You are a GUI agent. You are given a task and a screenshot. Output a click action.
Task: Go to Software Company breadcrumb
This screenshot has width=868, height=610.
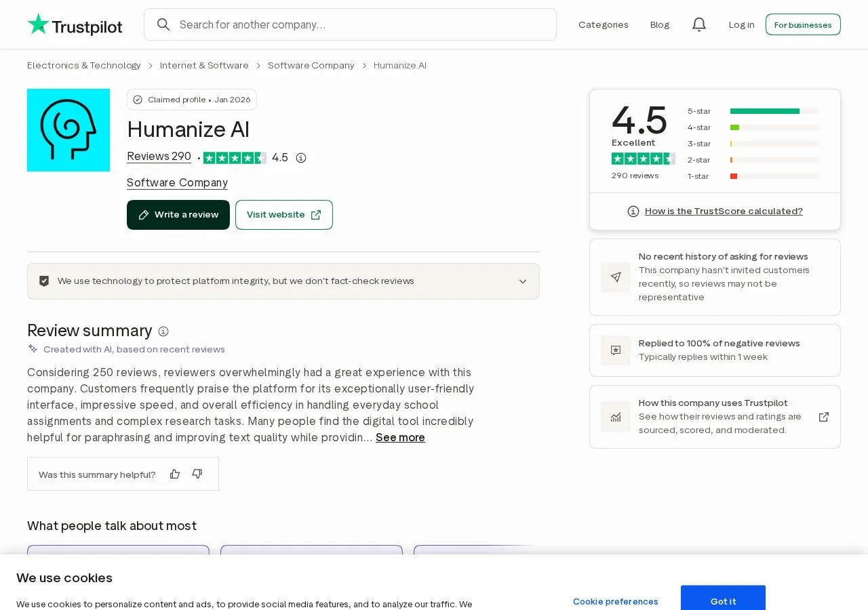pos(311,65)
